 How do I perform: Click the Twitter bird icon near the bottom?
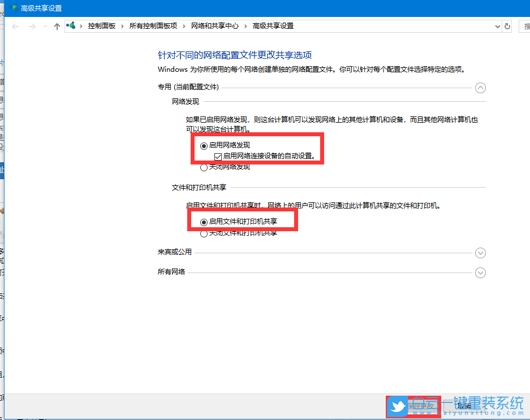click(x=397, y=406)
